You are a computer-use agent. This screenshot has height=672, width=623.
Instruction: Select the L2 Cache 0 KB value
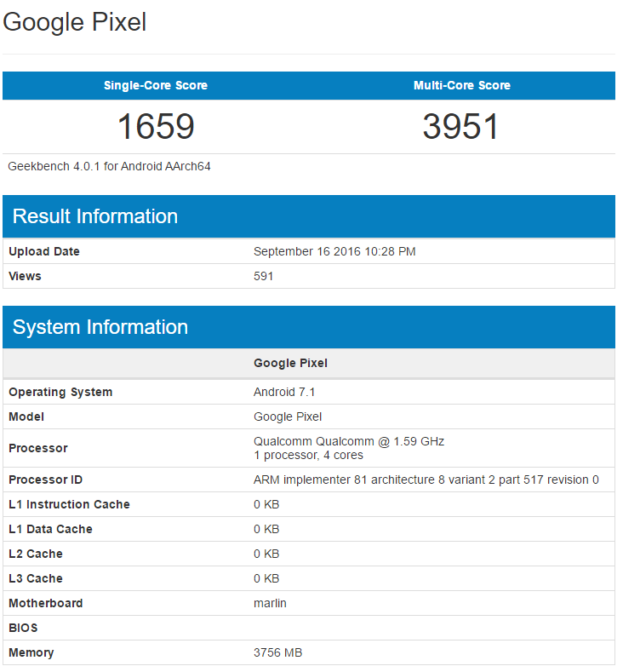coord(266,554)
